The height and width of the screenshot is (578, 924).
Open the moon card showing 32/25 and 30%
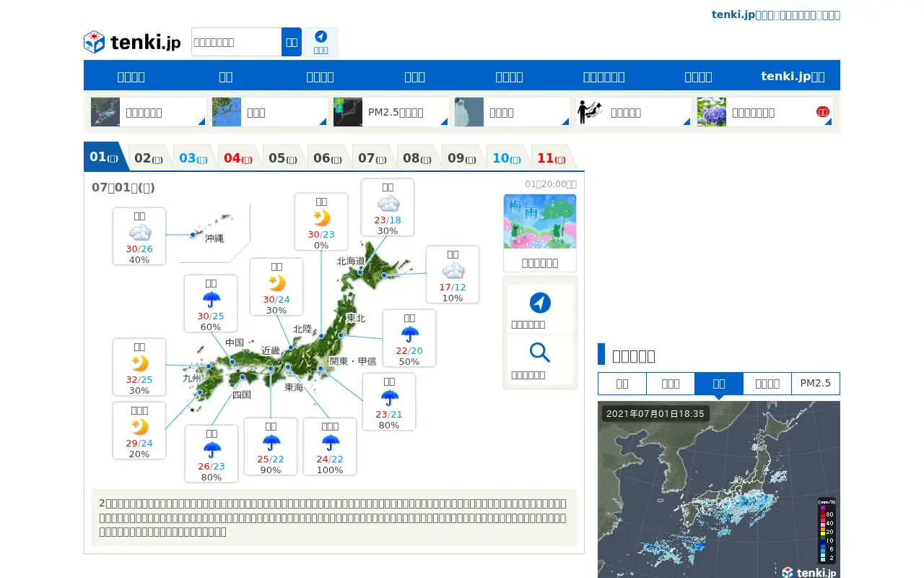(x=139, y=367)
